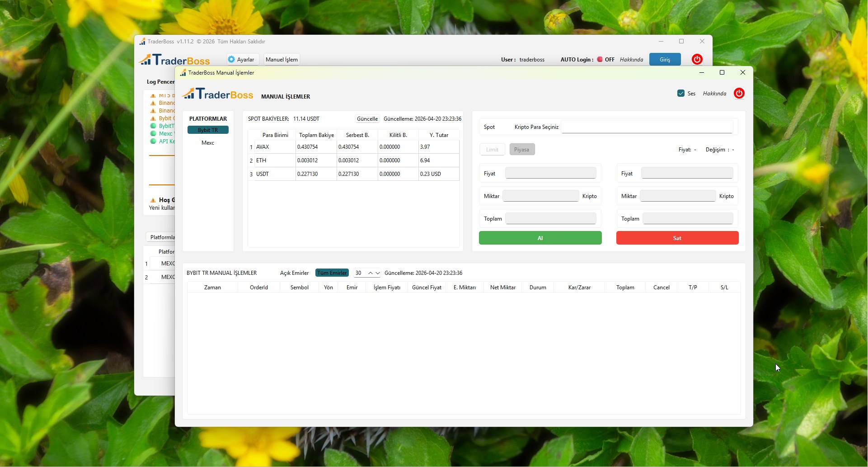Sort orders by Zaman column
Screen dimensions: 868x467
pyautogui.click(x=212, y=288)
